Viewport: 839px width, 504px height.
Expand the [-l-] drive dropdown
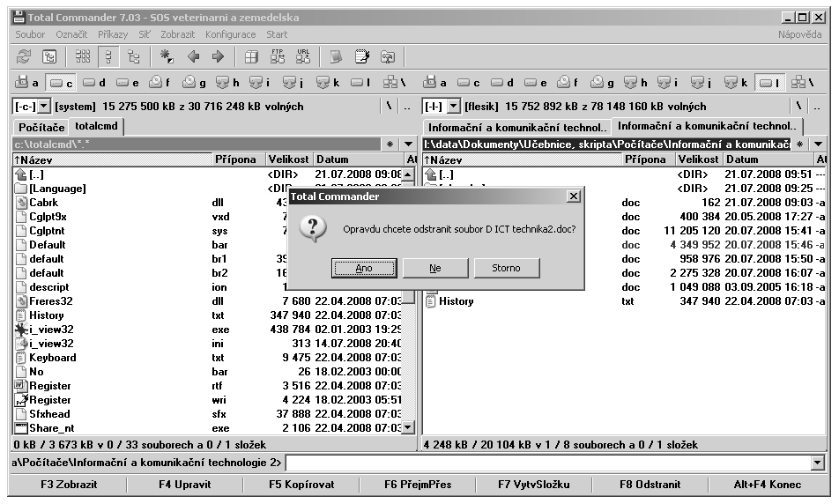coord(453,106)
